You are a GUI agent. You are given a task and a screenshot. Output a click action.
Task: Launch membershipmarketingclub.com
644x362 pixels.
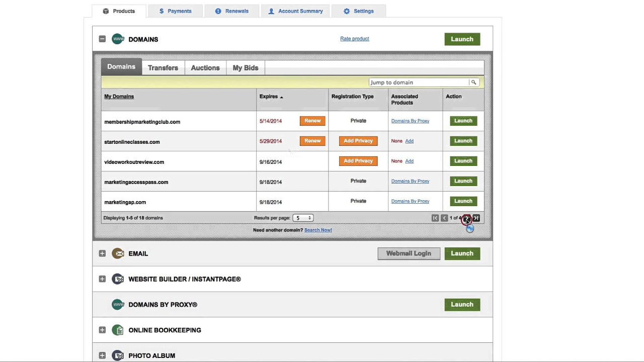[x=463, y=121]
